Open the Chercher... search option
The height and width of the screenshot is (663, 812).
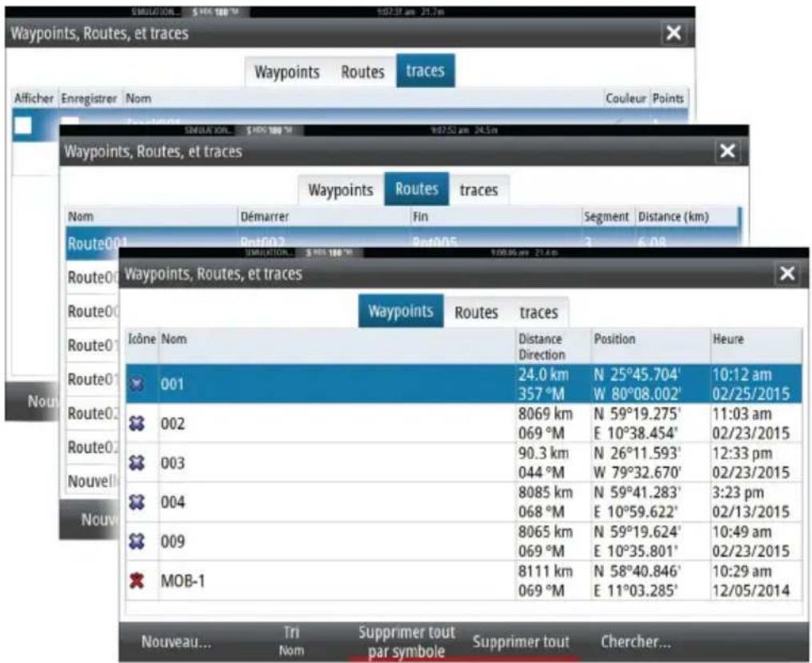pyautogui.click(x=636, y=642)
